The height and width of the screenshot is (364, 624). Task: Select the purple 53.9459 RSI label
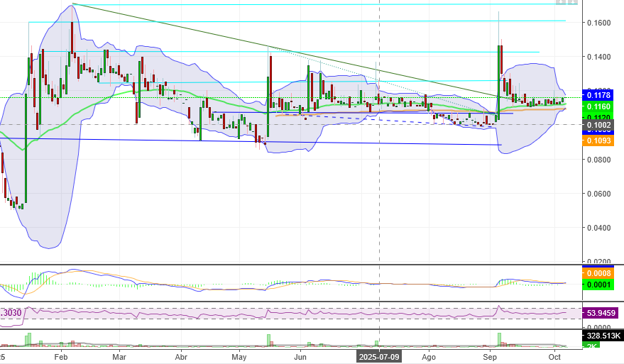[601, 313]
